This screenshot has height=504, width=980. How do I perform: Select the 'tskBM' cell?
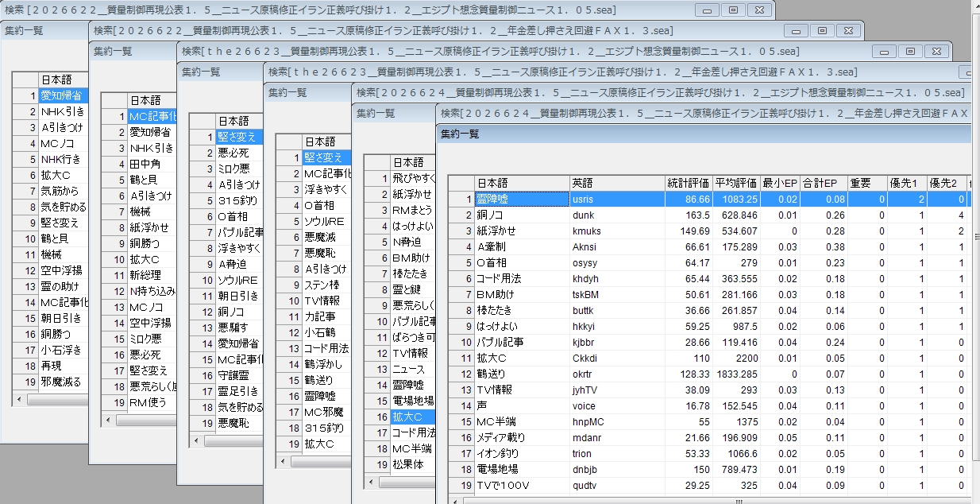tap(616, 295)
